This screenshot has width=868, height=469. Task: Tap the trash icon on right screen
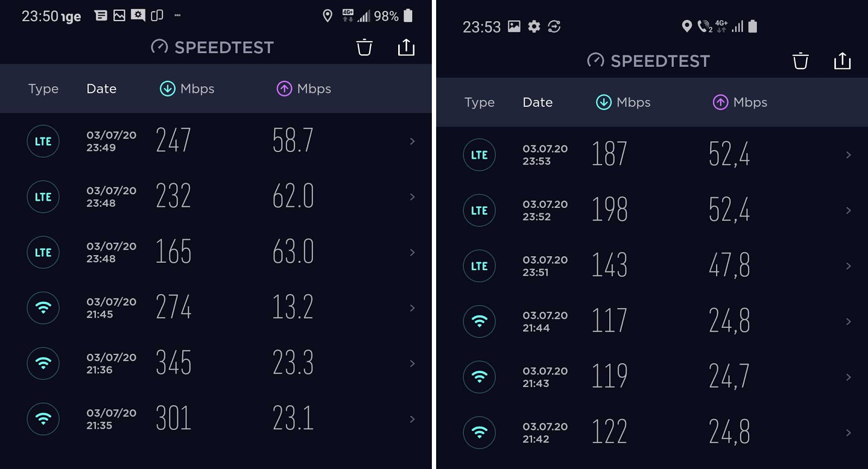tap(800, 61)
